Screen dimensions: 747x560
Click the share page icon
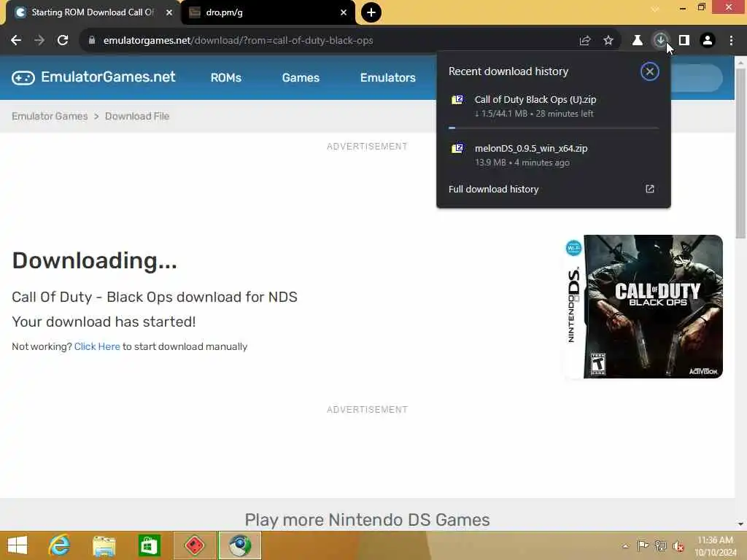coord(585,41)
